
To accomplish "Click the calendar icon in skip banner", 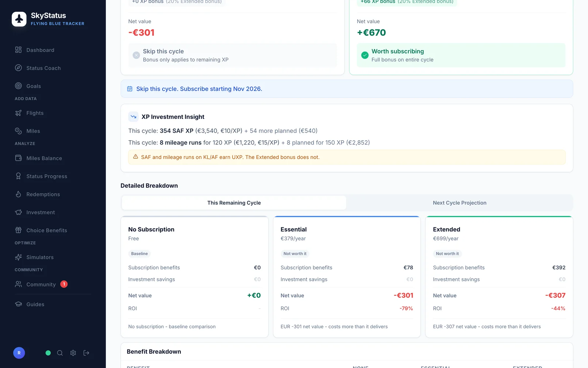I will coord(130,89).
